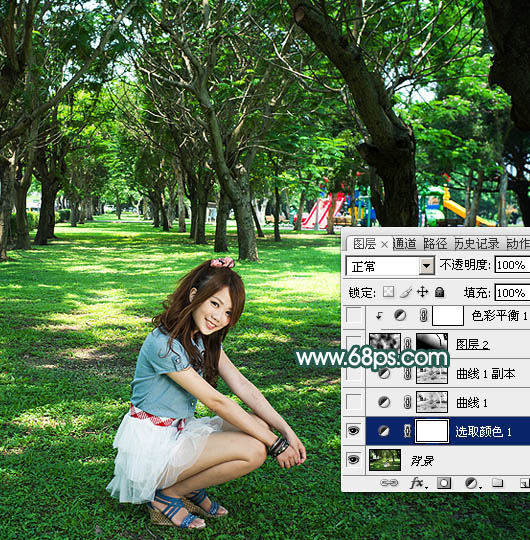Select the 选取颜色 1 layer name
This screenshot has height=540, width=530.
point(483,431)
